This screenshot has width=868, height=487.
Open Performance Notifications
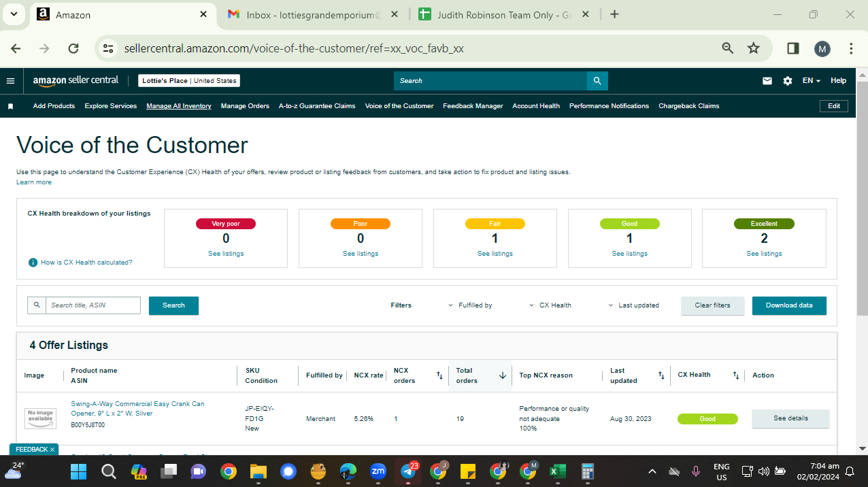(x=609, y=106)
